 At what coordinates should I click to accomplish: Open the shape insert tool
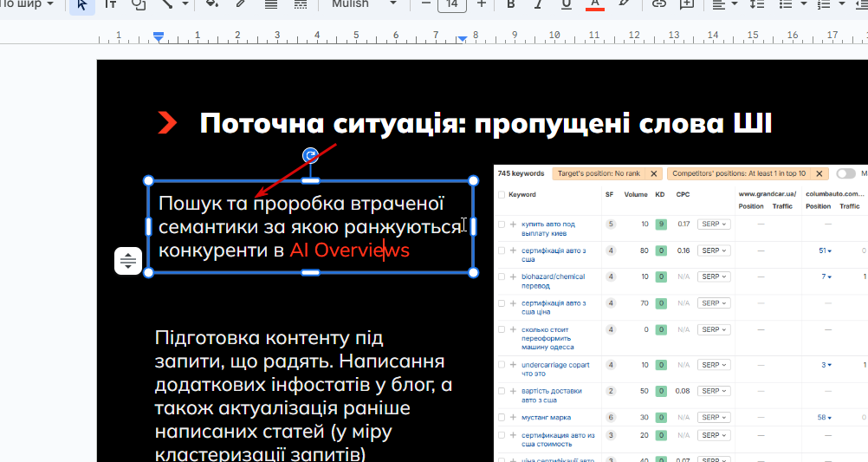click(x=139, y=4)
